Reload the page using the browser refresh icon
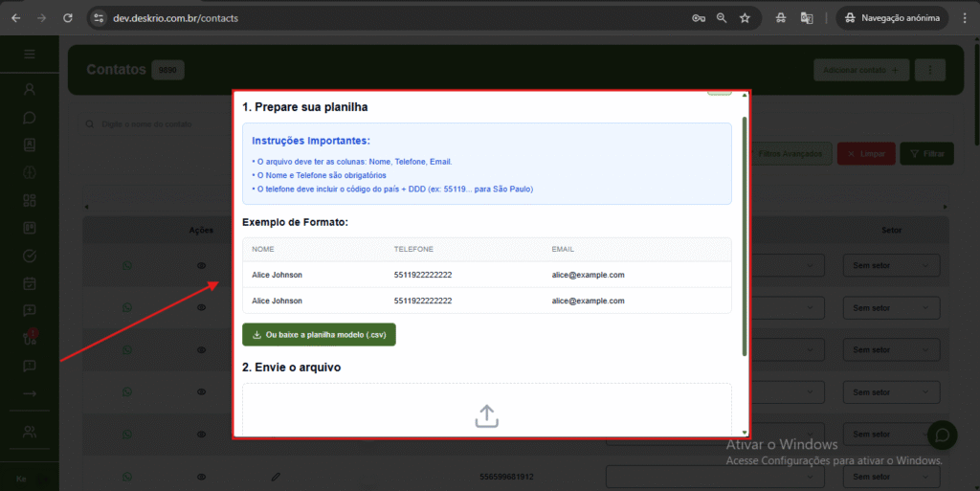This screenshot has width=980, height=491. tap(67, 18)
